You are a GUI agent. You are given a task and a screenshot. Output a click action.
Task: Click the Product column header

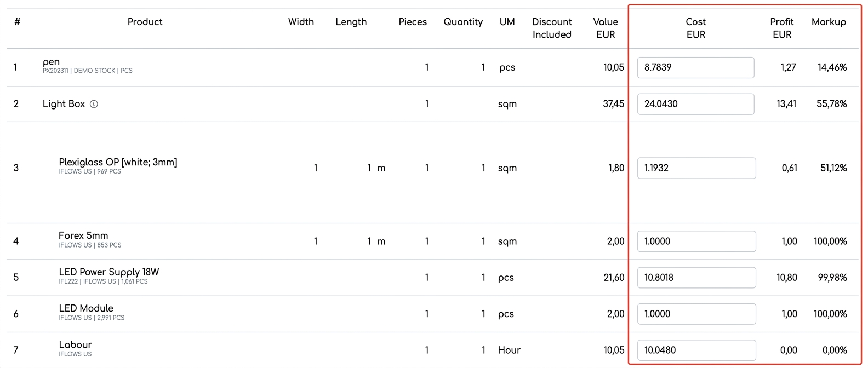pos(145,22)
